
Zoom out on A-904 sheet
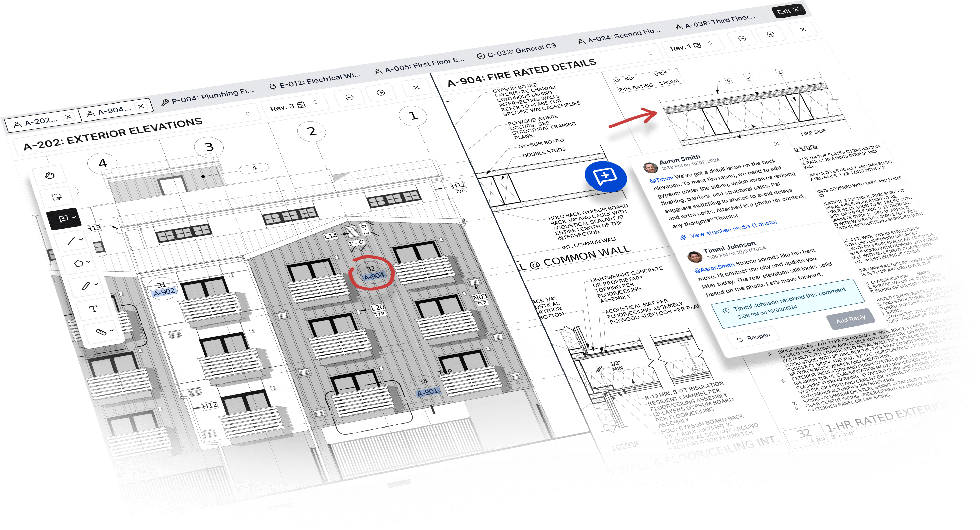click(x=742, y=39)
